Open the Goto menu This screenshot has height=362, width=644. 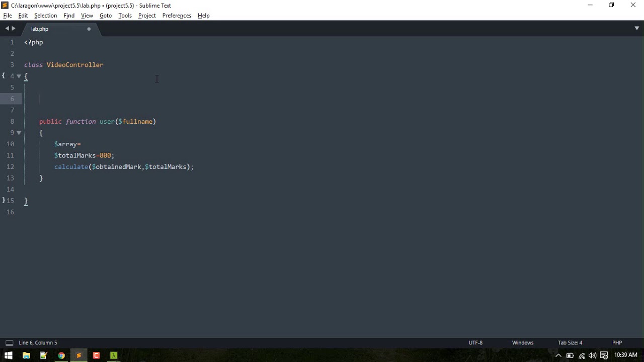[x=106, y=16]
